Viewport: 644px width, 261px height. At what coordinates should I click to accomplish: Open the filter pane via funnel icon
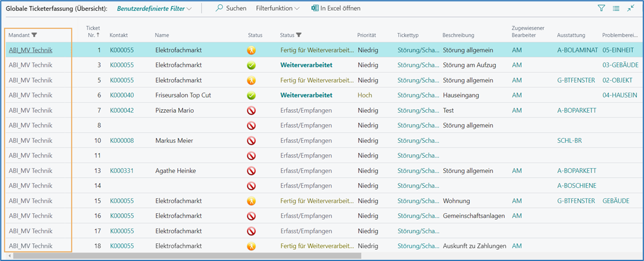(x=601, y=8)
